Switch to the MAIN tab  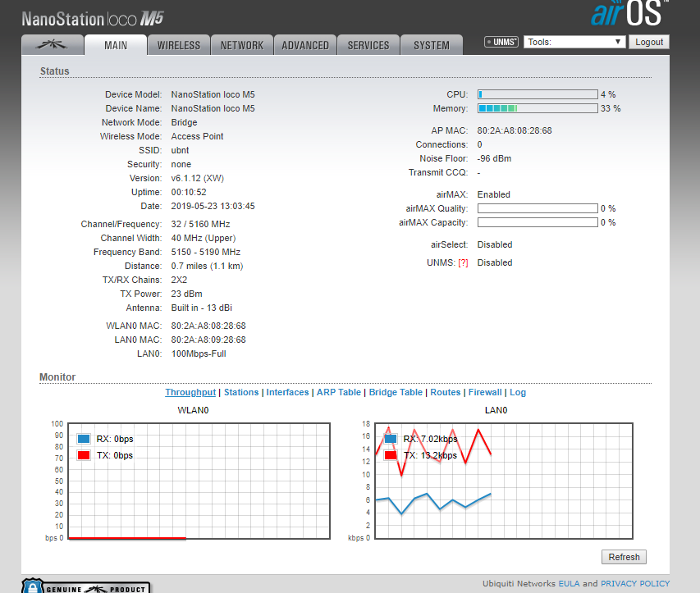[116, 45]
